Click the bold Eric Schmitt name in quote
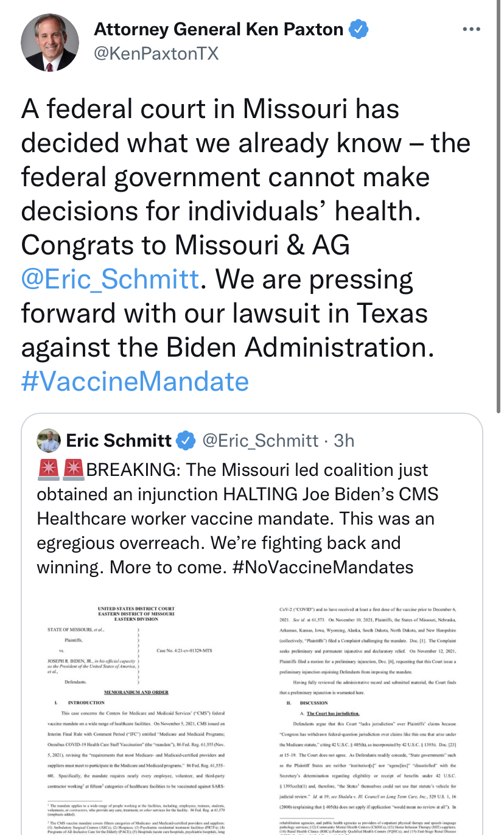 (x=119, y=440)
